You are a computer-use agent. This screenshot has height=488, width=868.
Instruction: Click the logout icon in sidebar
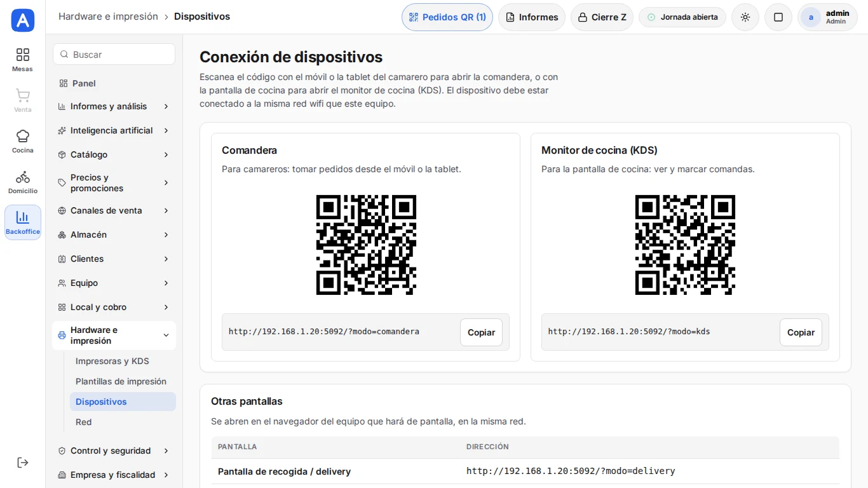[23, 463]
